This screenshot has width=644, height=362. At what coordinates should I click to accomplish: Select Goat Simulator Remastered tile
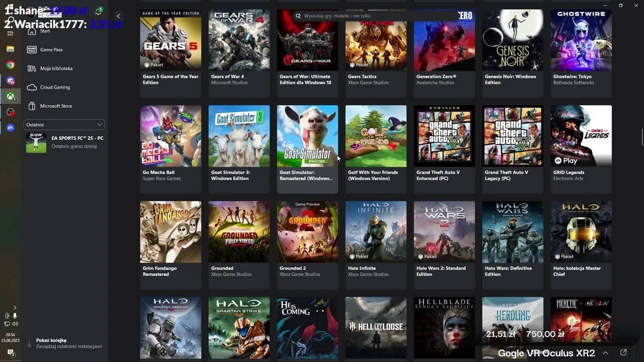coord(307,149)
